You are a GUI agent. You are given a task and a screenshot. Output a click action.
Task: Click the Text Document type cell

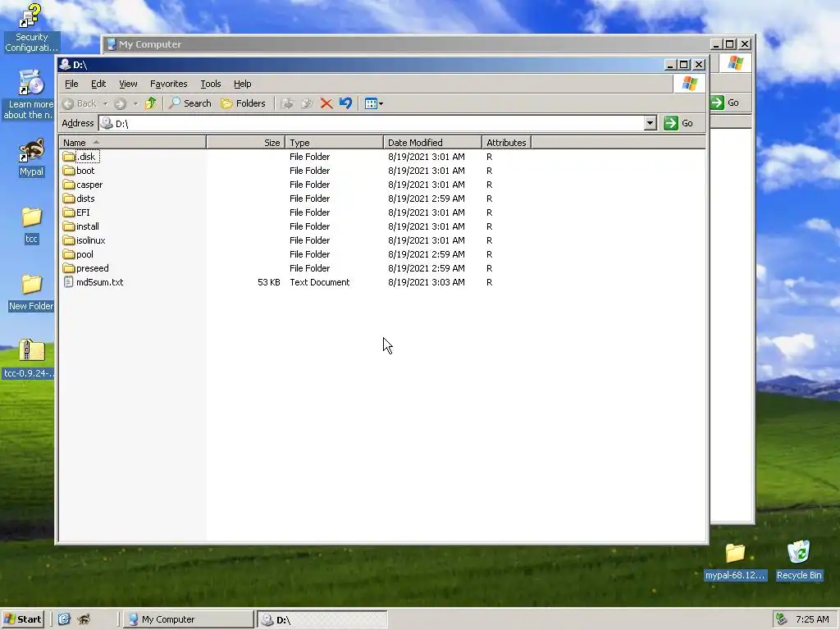[319, 282]
